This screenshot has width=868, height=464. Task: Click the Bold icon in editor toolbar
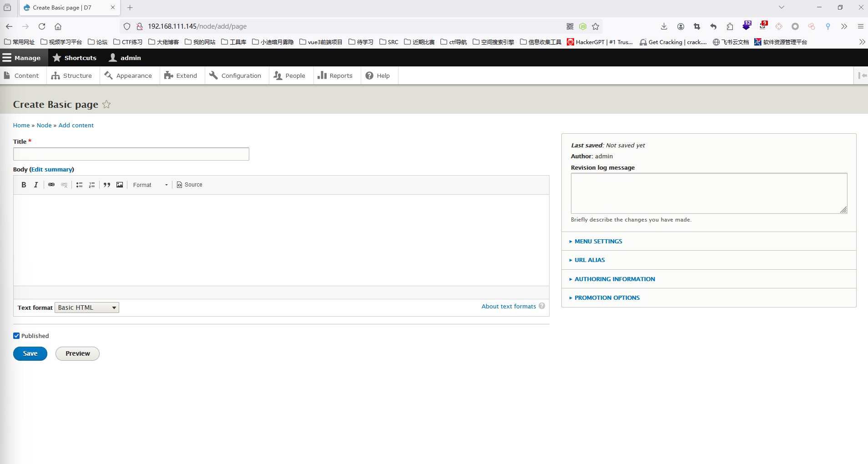(24, 185)
